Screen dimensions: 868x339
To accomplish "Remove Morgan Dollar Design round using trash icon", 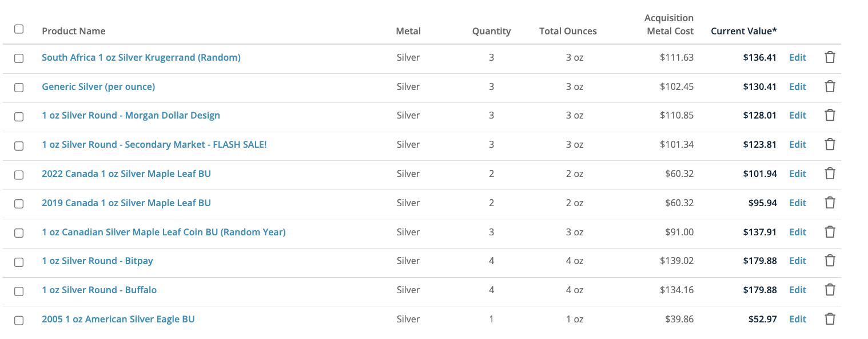I will (x=830, y=115).
